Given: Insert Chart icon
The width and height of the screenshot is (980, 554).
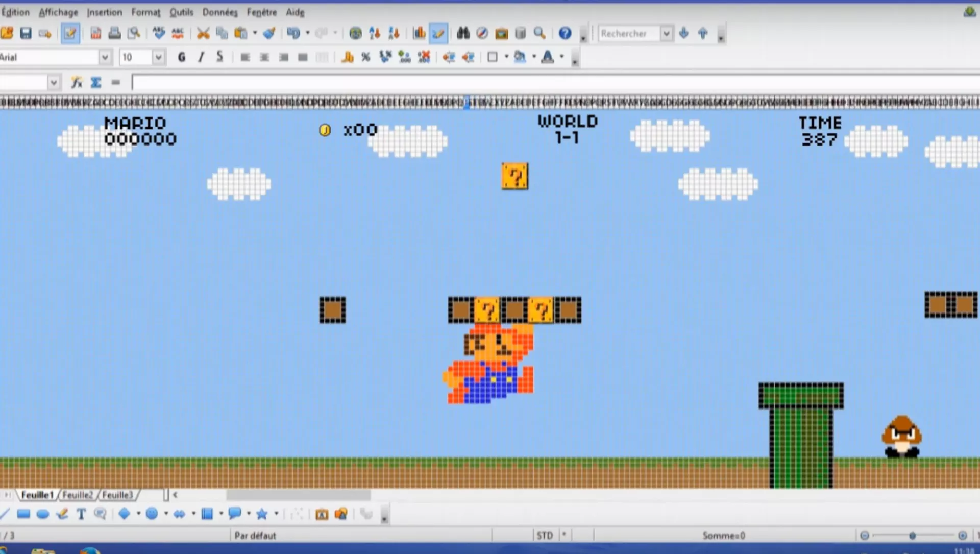Looking at the screenshot, I should pos(419,34).
